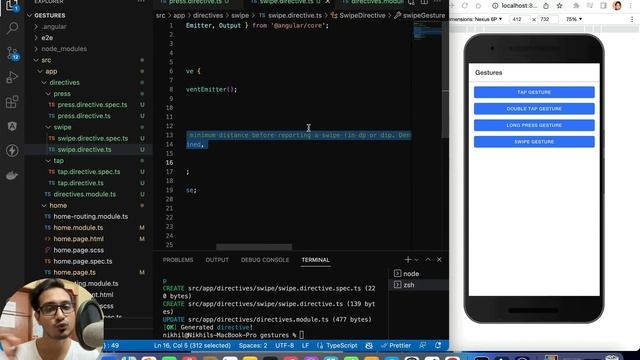This screenshot has width=640, height=360.
Task: Click the horizontal scrollbar in editor
Action: coord(254,247)
